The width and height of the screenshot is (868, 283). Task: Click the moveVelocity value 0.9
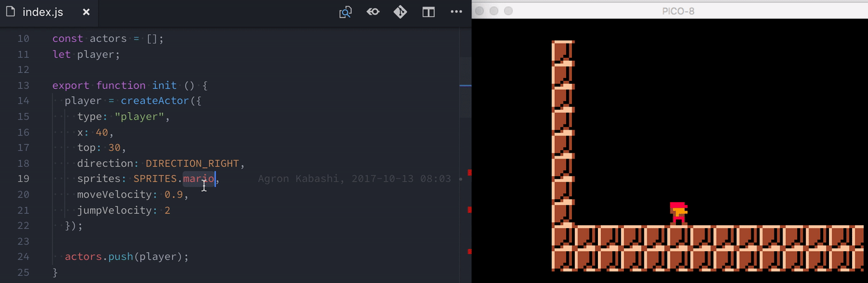(x=174, y=195)
